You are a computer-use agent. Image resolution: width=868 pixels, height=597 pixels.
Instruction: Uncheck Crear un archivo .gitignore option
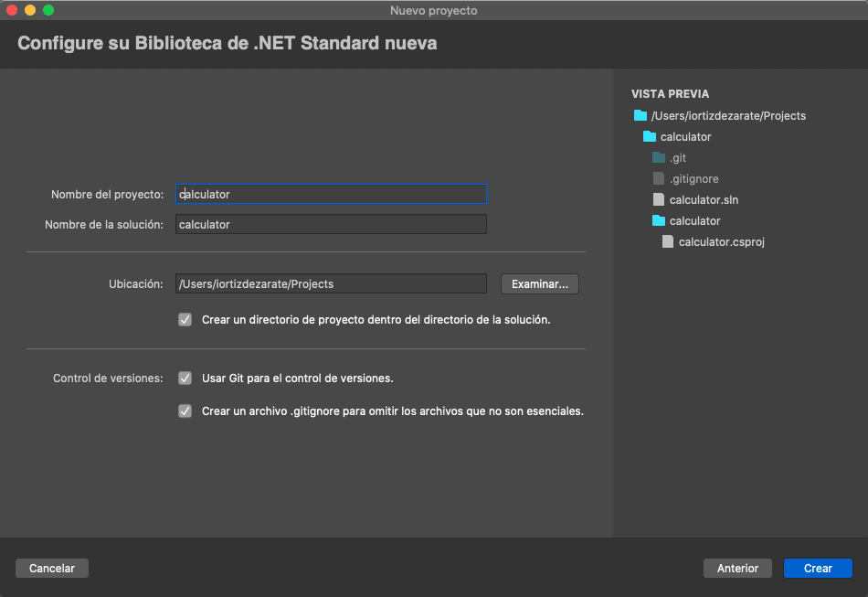click(x=185, y=411)
